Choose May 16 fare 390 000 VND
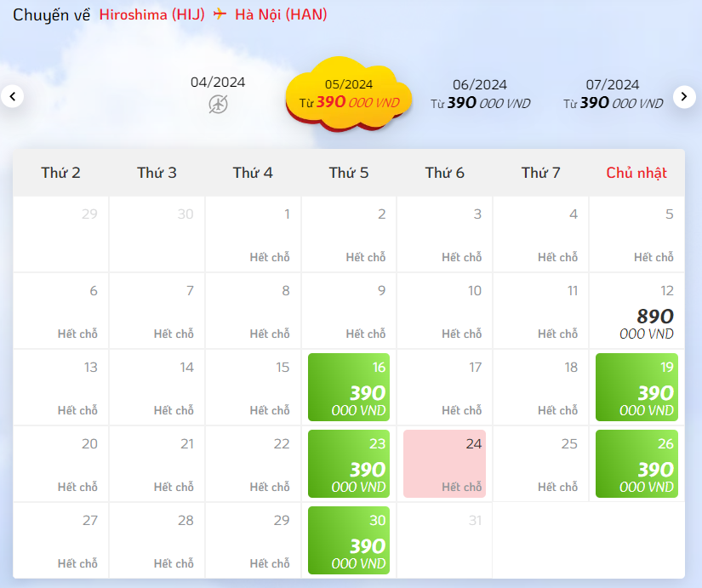The width and height of the screenshot is (702, 588). pos(349,387)
